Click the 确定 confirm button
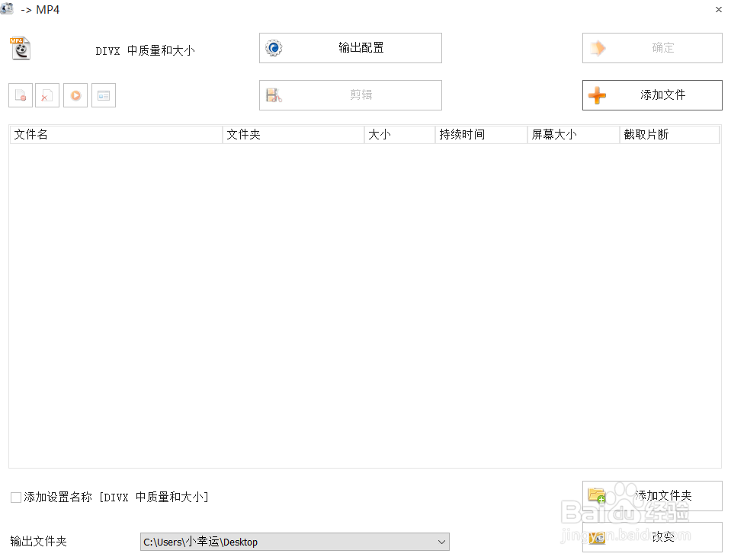This screenshot has height=560, width=731. (652, 48)
